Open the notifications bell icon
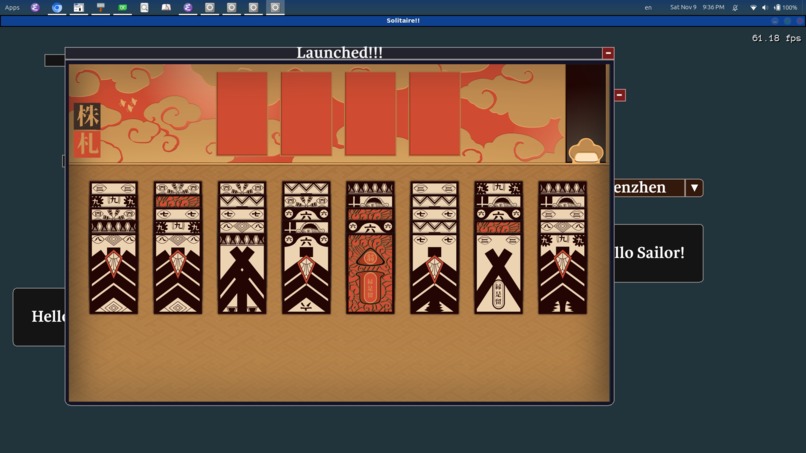The width and height of the screenshot is (806, 453). pyautogui.click(x=735, y=7)
